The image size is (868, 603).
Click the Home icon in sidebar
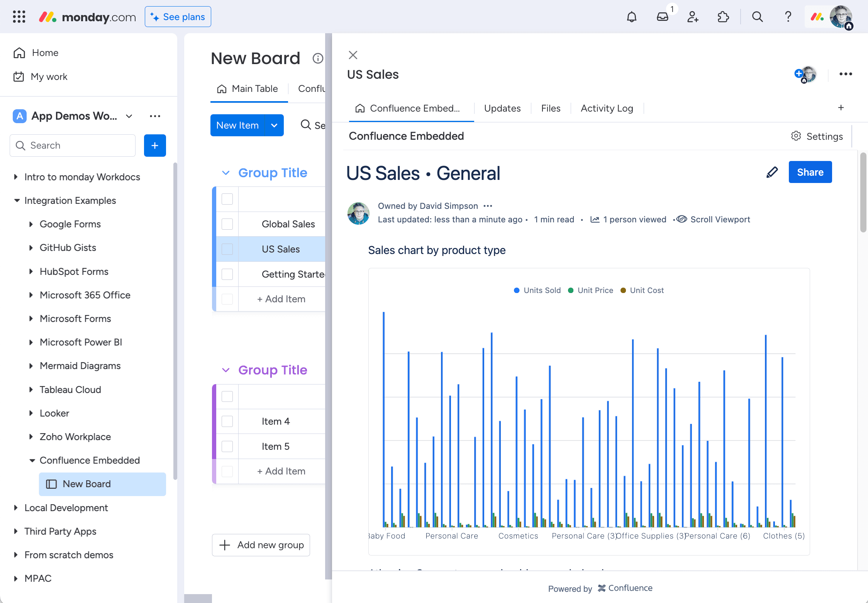click(19, 53)
